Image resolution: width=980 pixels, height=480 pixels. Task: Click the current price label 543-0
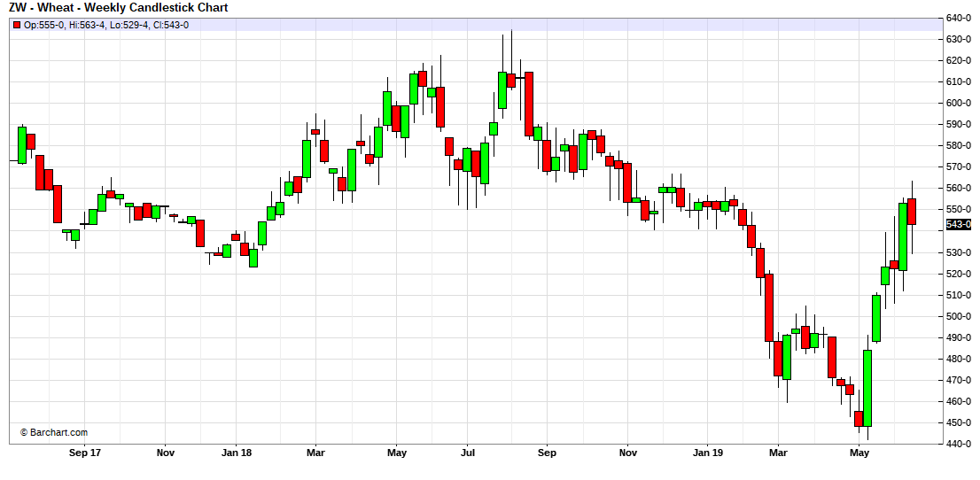959,224
